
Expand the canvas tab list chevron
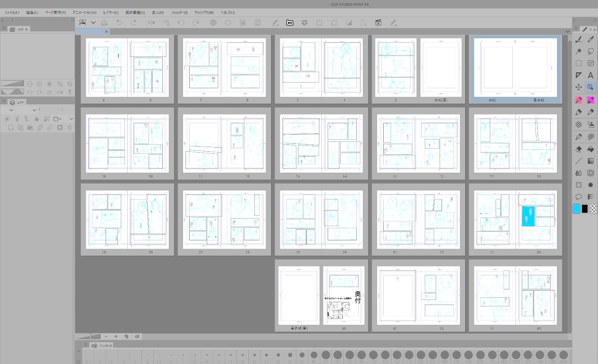point(568,31)
